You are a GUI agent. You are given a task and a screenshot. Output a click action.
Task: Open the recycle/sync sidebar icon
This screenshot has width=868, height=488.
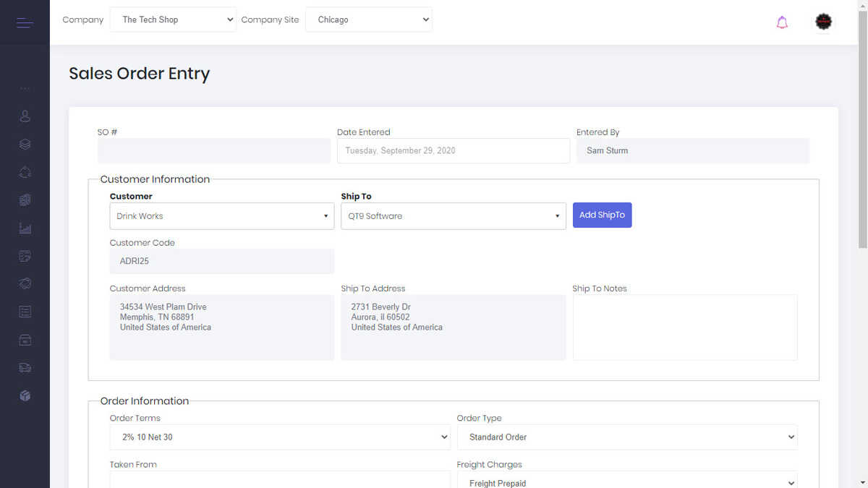point(25,172)
